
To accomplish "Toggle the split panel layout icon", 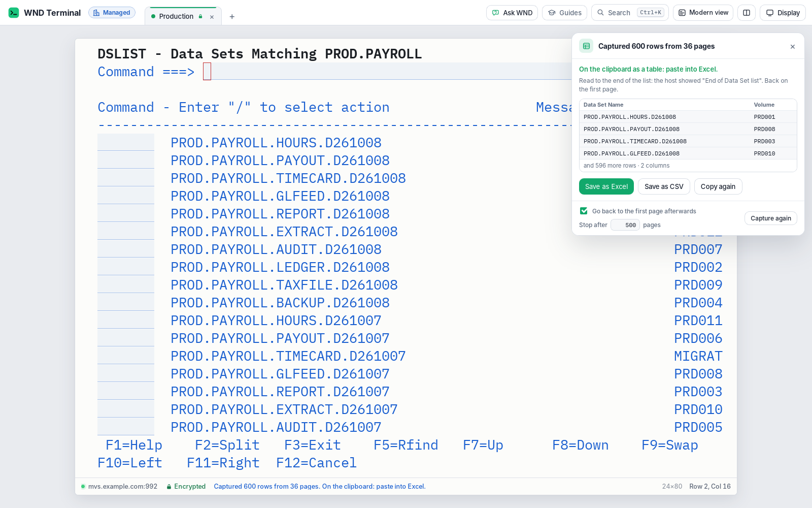I will pyautogui.click(x=747, y=13).
